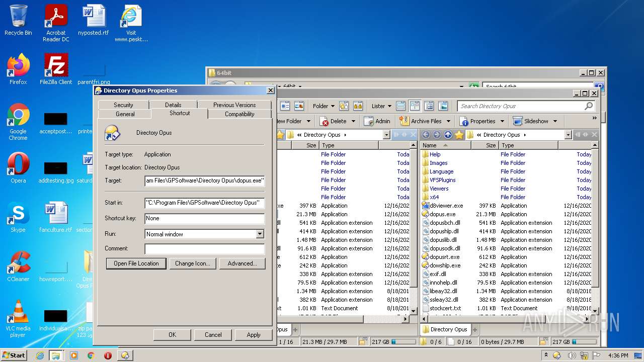Select d8viewer.exe in the right pane

pyautogui.click(x=446, y=206)
